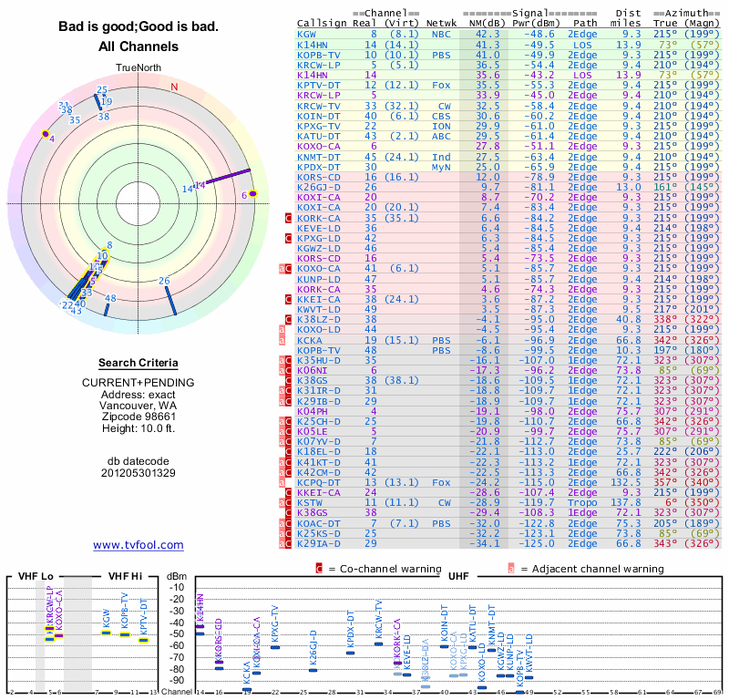Image resolution: width=729 pixels, height=700 pixels.
Task: Click the KGW callsign in the table
Action: click(x=307, y=34)
